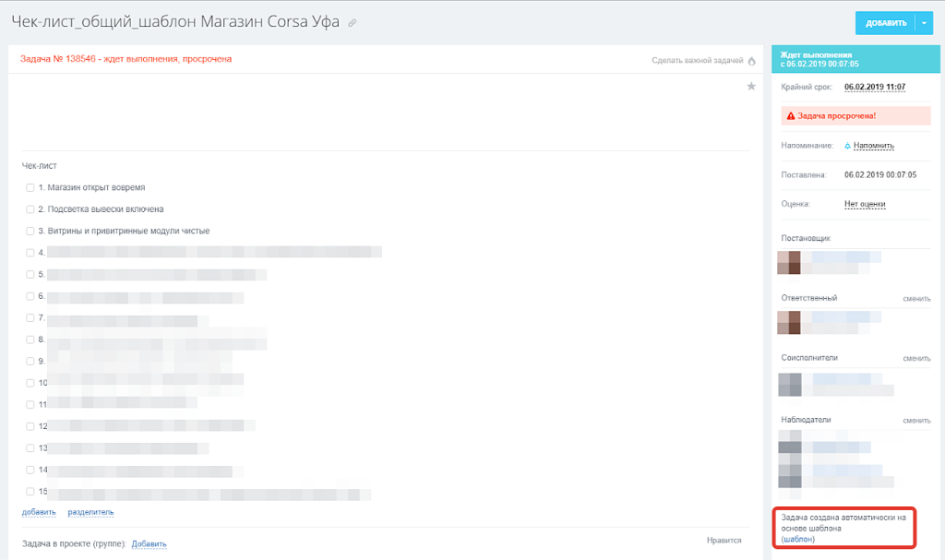Check item 3 Витрины и привитринные модули
The image size is (945, 560).
click(30, 231)
